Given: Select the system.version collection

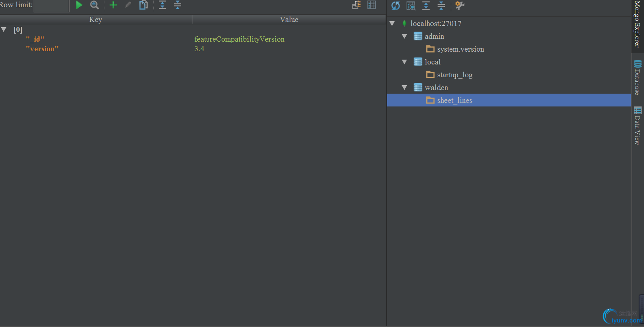Looking at the screenshot, I should pyautogui.click(x=460, y=49).
